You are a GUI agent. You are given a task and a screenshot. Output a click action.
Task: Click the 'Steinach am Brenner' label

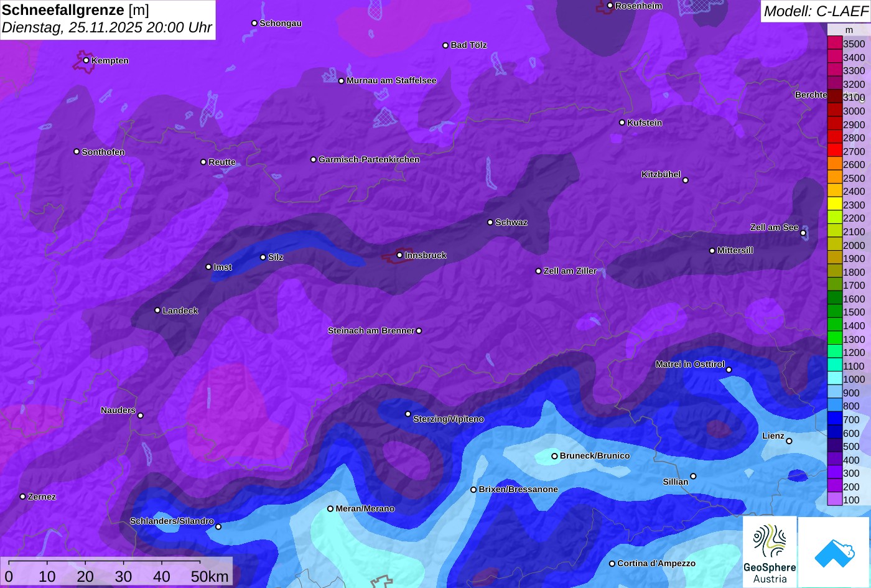(371, 331)
